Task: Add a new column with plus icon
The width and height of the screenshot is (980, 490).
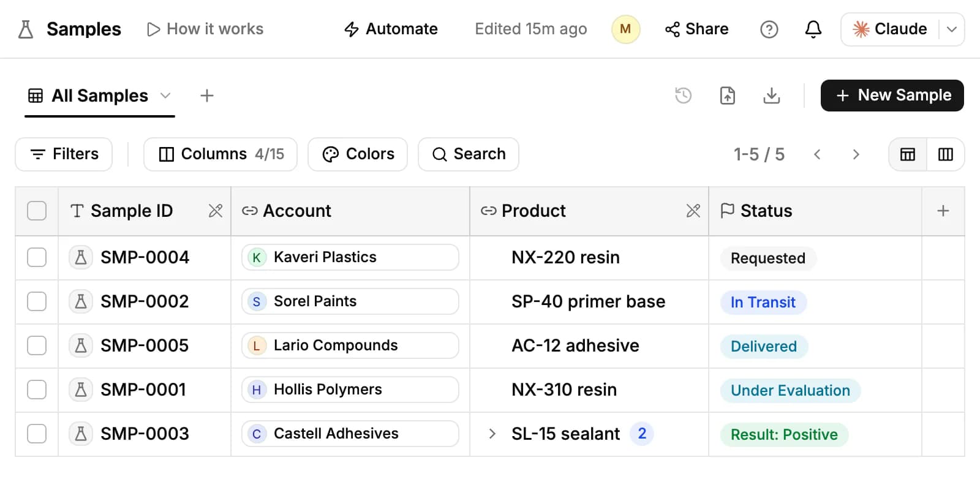Action: (943, 211)
